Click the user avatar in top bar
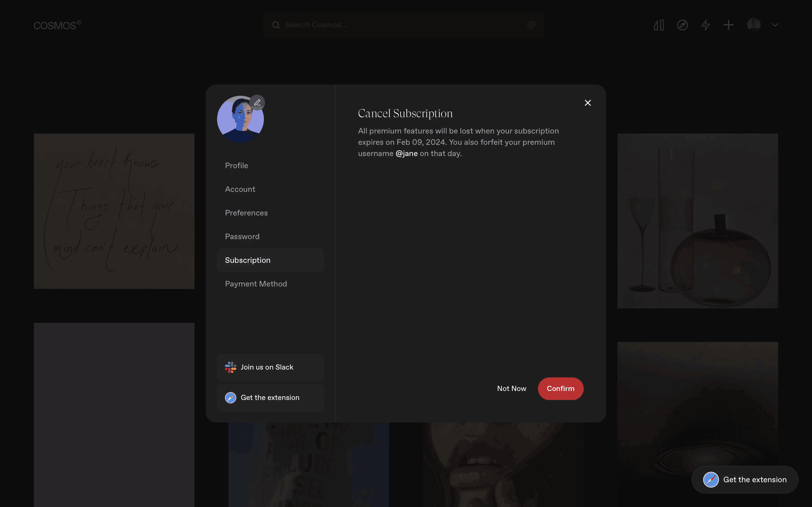This screenshot has width=812, height=507. 754,25
